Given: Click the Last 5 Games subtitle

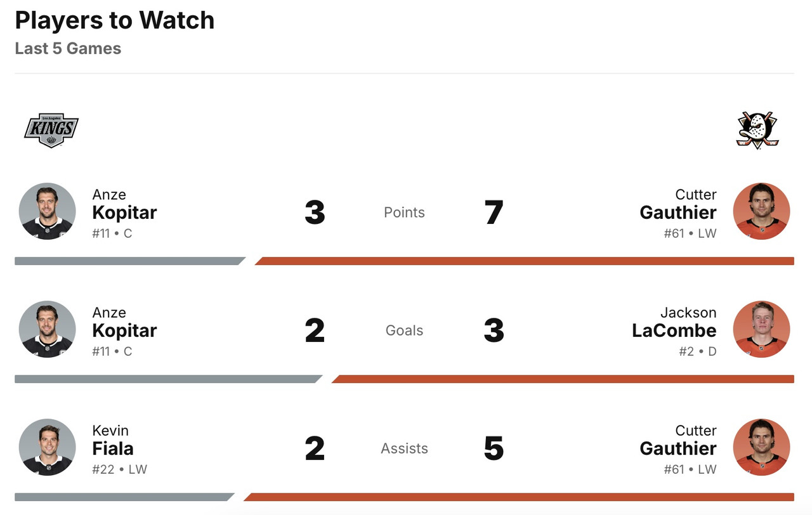Looking at the screenshot, I should (x=68, y=48).
